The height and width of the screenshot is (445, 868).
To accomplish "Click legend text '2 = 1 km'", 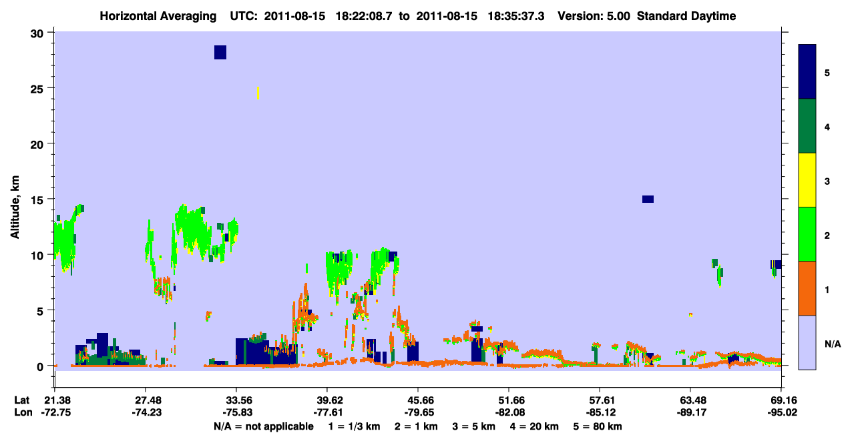I will pyautogui.click(x=417, y=426).
